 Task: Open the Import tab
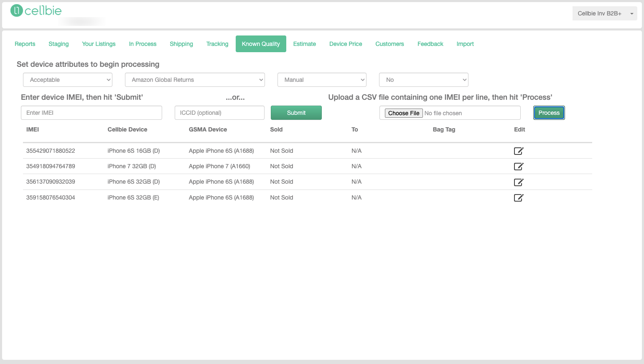(465, 44)
